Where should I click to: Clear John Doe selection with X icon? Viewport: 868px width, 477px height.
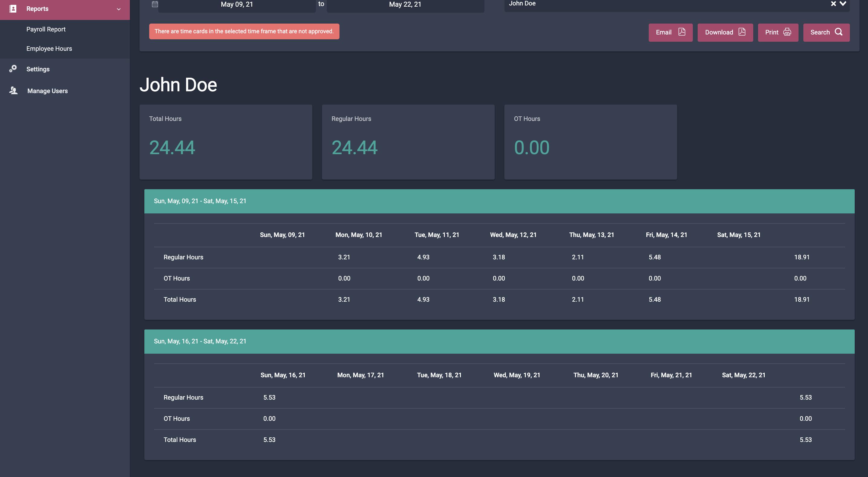833,4
